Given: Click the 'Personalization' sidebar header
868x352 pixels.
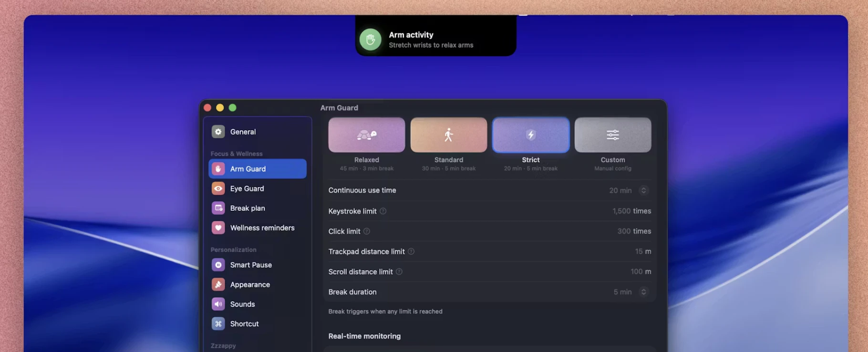Looking at the screenshot, I should pyautogui.click(x=233, y=249).
